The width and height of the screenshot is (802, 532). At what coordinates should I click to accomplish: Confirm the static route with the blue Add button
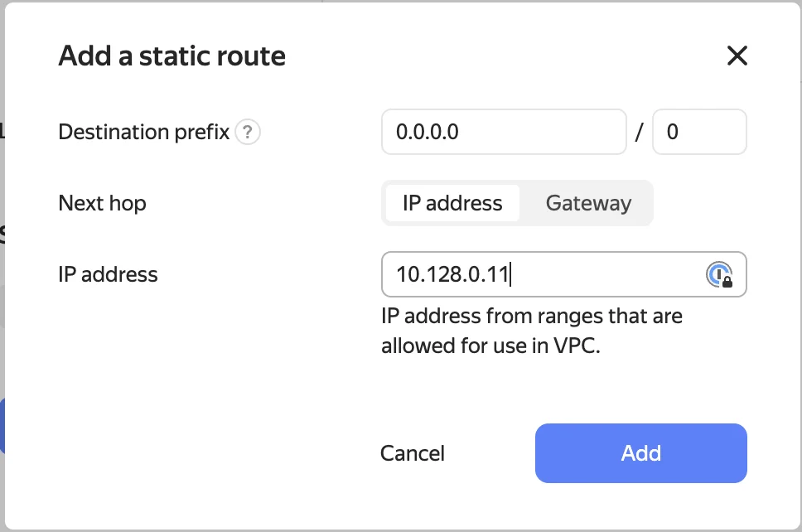641,453
